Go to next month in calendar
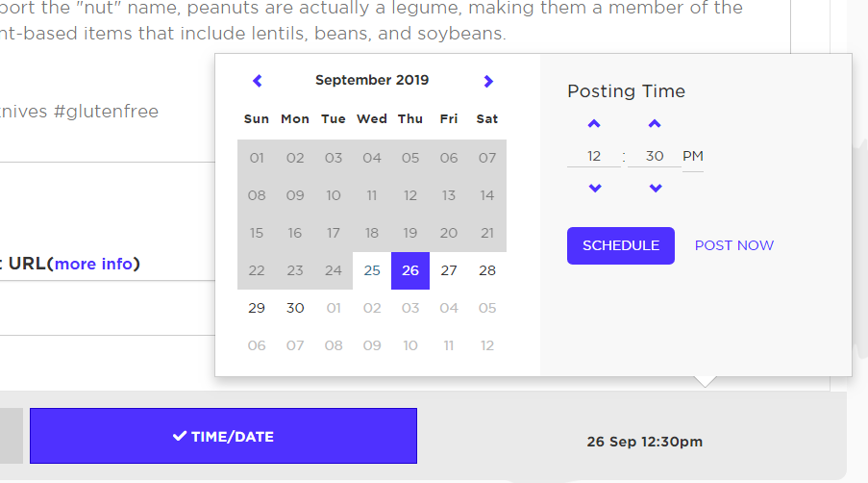868x483 pixels. [x=488, y=81]
